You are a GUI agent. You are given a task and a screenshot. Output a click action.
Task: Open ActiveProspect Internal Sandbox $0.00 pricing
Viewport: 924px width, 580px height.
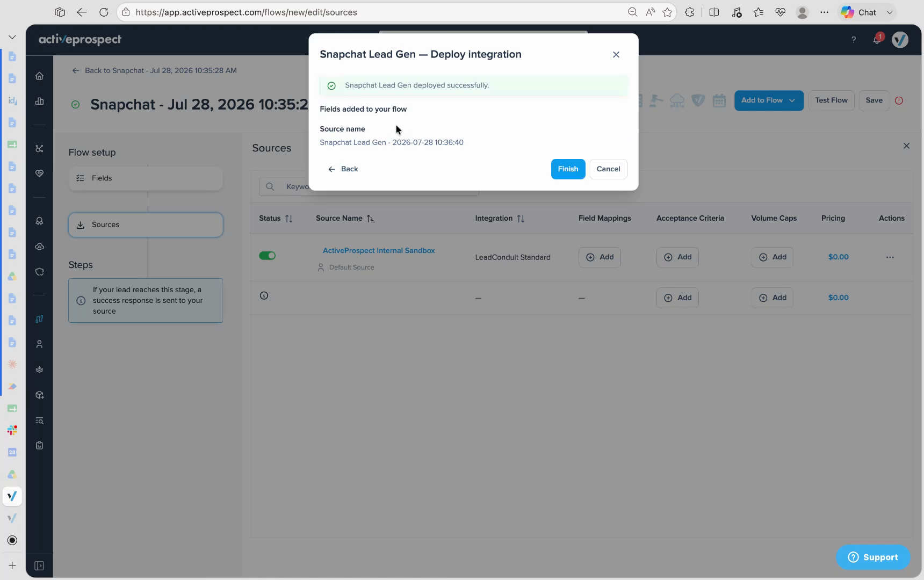(x=838, y=257)
